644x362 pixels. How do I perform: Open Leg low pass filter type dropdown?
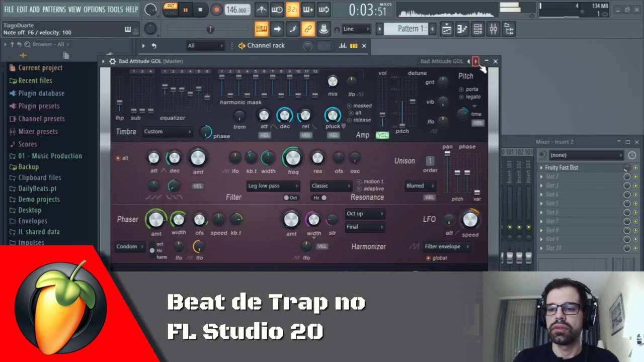273,186
